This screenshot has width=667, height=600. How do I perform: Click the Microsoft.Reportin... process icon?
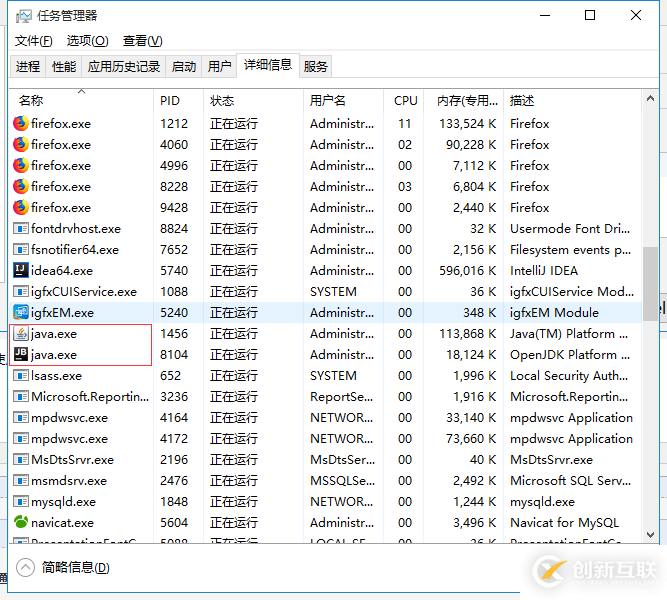tap(20, 396)
